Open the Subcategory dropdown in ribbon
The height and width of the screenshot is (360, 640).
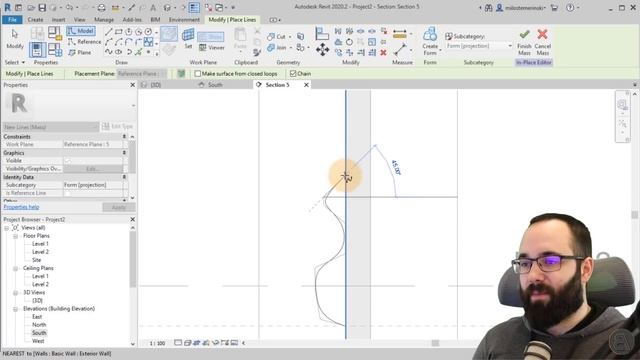(510, 46)
